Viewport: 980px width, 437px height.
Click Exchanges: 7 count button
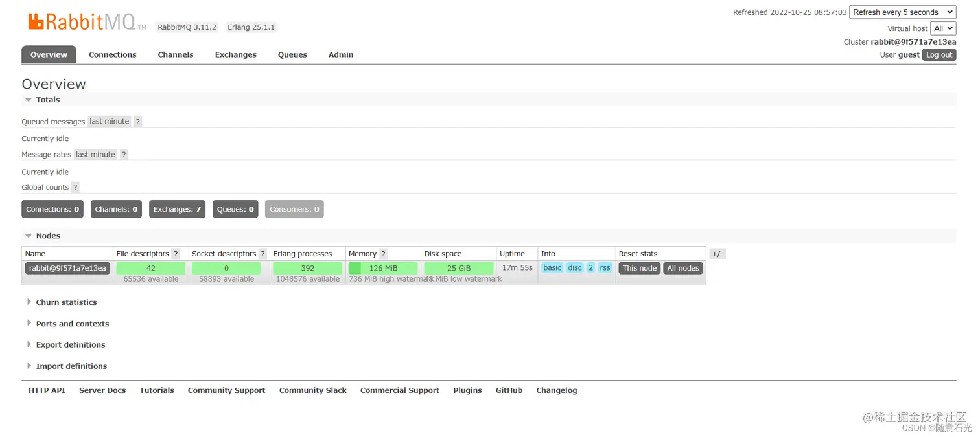[x=177, y=209]
